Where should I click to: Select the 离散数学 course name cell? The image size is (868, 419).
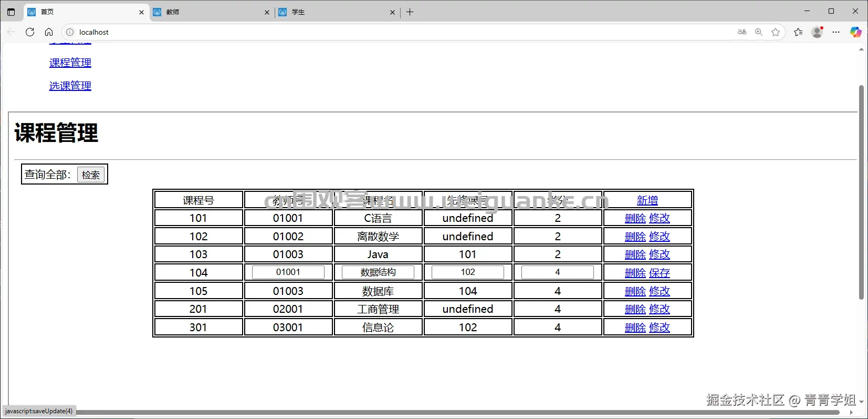point(378,237)
